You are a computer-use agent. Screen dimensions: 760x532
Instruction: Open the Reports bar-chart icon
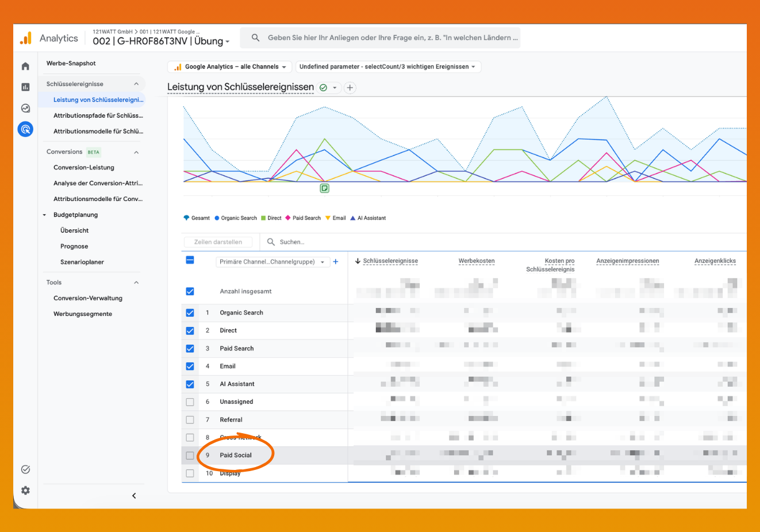click(x=25, y=87)
